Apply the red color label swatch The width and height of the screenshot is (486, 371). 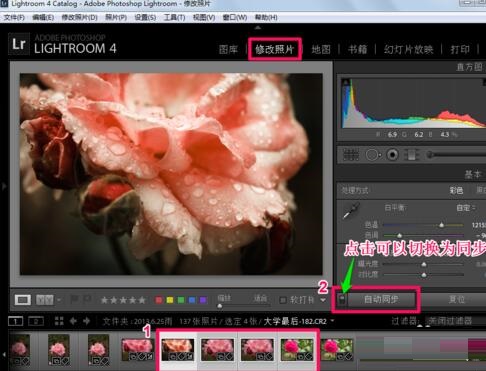(159, 300)
